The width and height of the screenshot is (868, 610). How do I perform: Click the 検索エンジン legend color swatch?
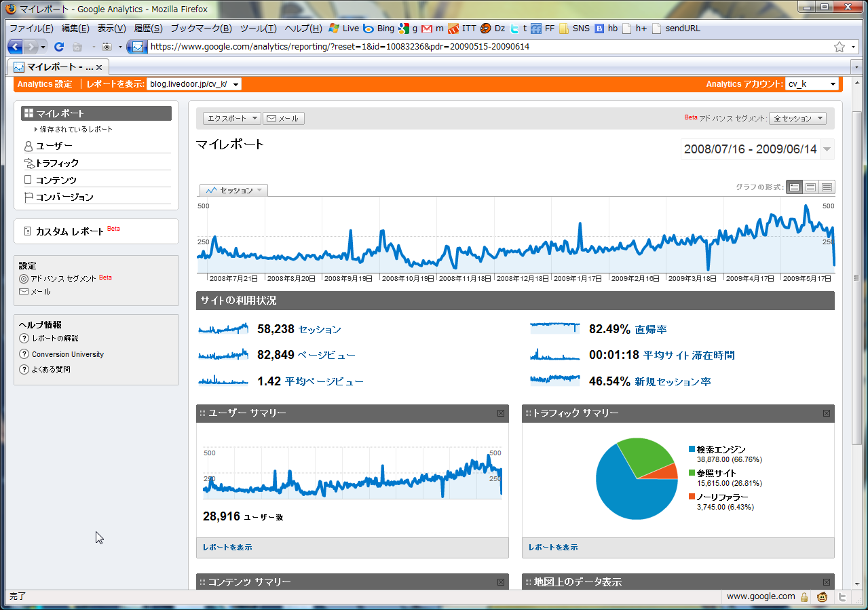click(692, 450)
